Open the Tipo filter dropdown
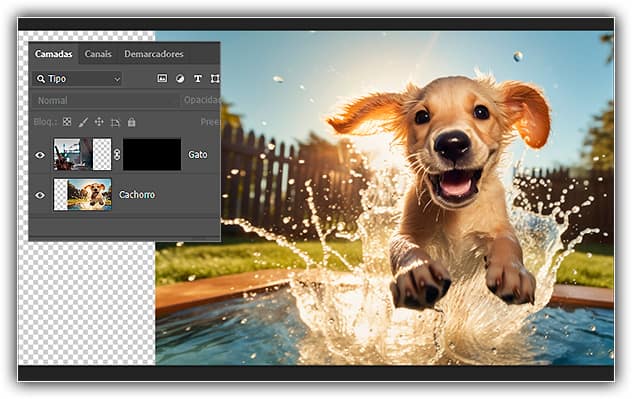The image size is (632, 399). (77, 79)
